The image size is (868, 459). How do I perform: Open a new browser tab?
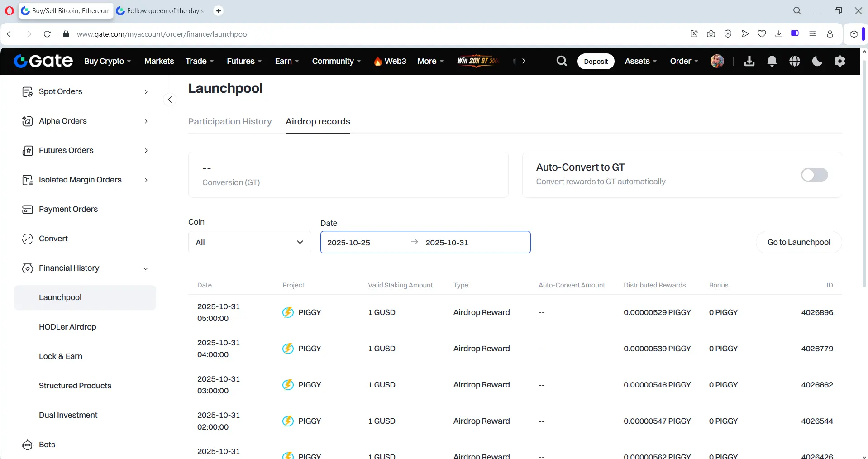(219, 10)
